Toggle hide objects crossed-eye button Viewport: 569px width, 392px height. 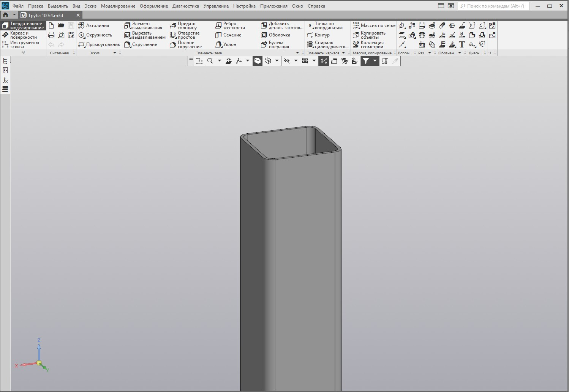pyautogui.click(x=287, y=61)
